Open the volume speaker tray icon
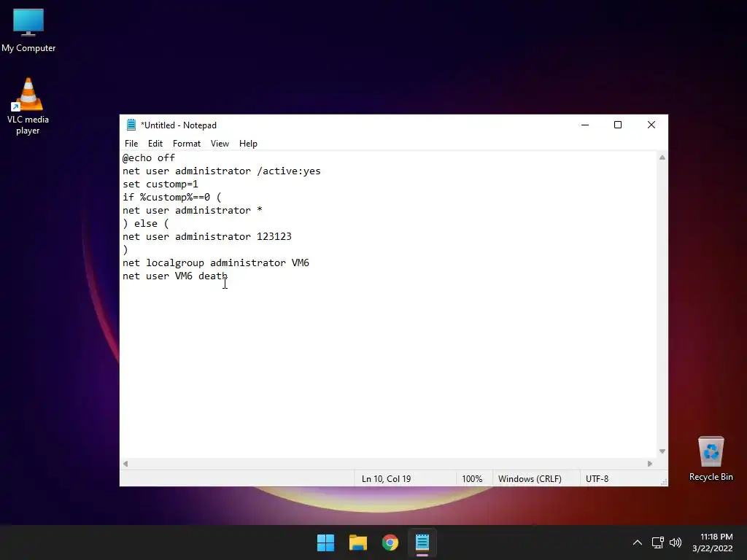 pyautogui.click(x=676, y=542)
